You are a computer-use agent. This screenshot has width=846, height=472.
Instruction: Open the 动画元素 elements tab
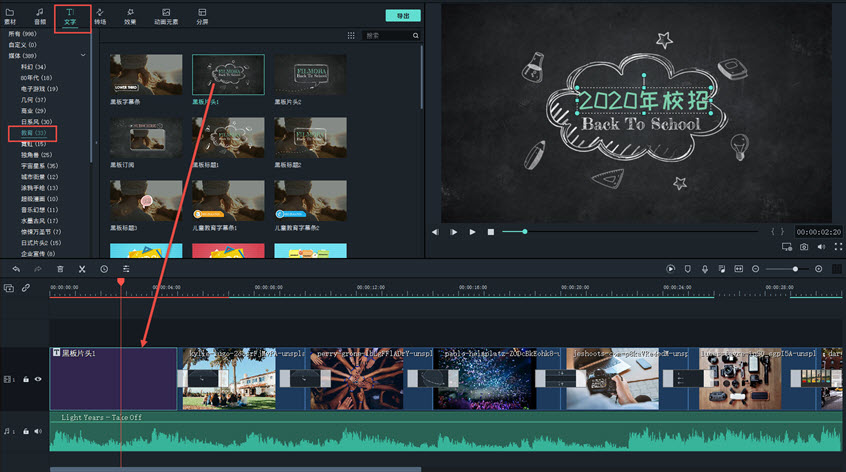166,16
